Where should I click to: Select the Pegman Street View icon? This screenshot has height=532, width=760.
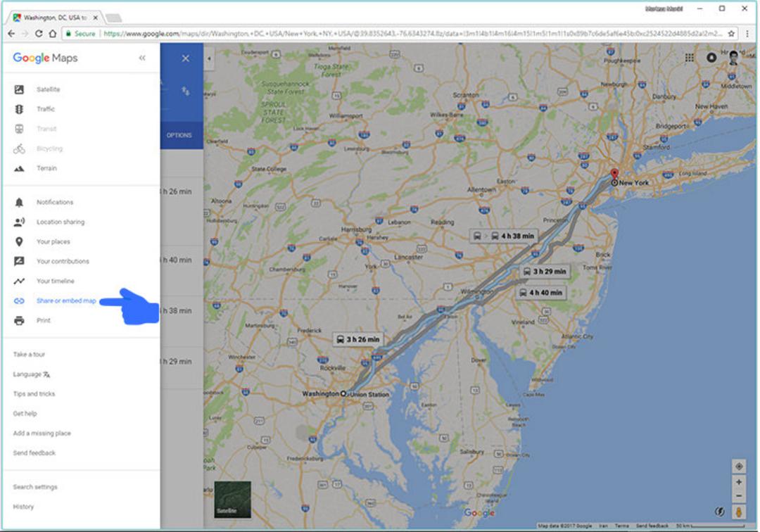tap(739, 512)
